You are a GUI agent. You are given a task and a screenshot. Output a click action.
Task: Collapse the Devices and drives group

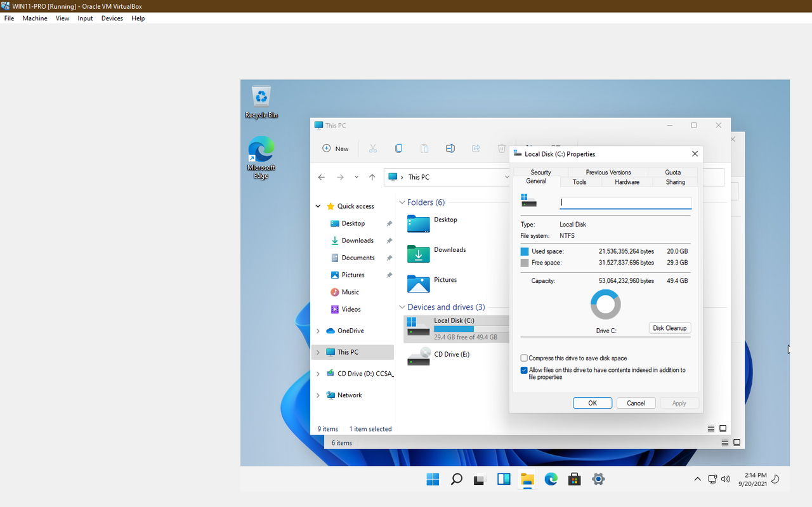[x=402, y=307]
